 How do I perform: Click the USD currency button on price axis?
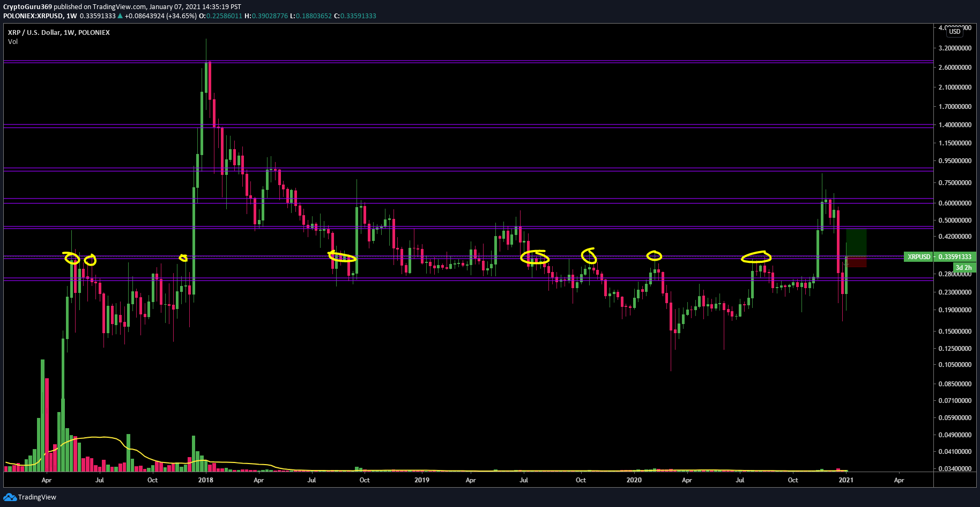(955, 32)
